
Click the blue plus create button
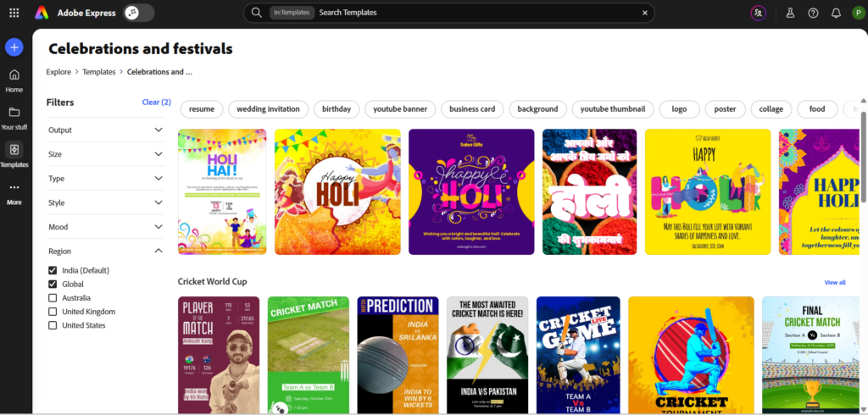coord(14,47)
